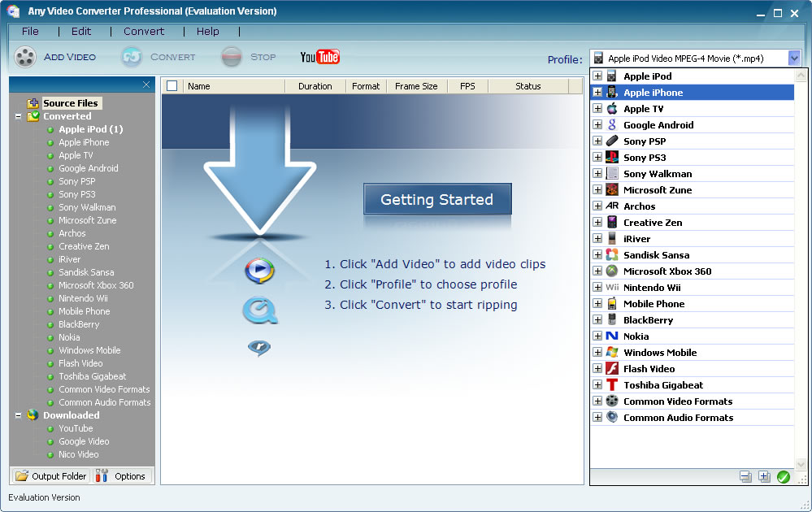Click the Google Android icon in profile list
The height and width of the screenshot is (512, 812).
coord(612,125)
